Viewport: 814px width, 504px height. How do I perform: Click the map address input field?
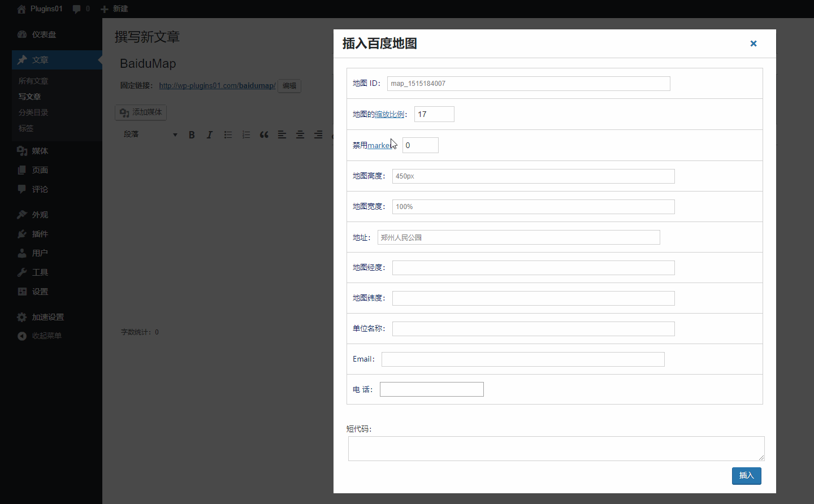tap(518, 237)
